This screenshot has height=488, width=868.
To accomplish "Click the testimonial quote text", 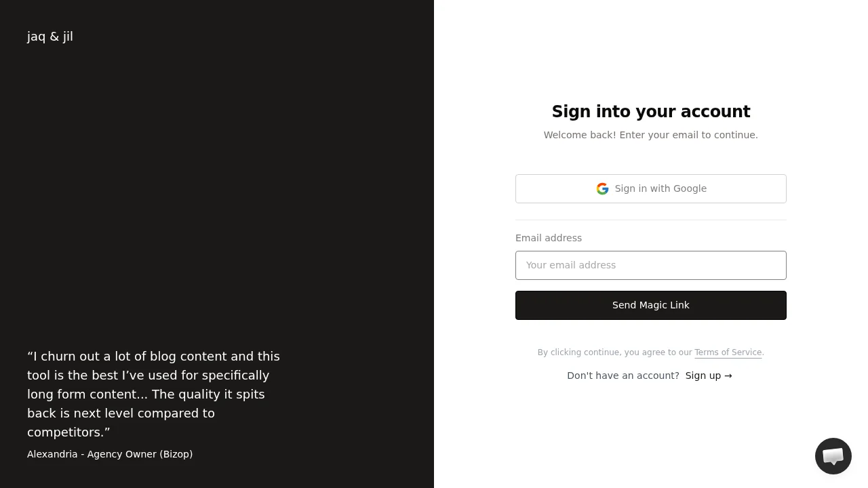I will coord(153,394).
